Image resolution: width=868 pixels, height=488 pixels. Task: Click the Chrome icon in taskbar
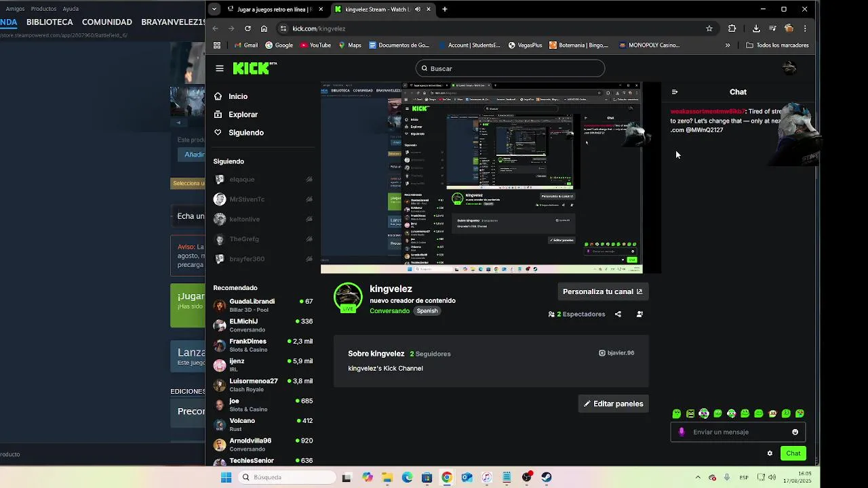click(x=446, y=477)
